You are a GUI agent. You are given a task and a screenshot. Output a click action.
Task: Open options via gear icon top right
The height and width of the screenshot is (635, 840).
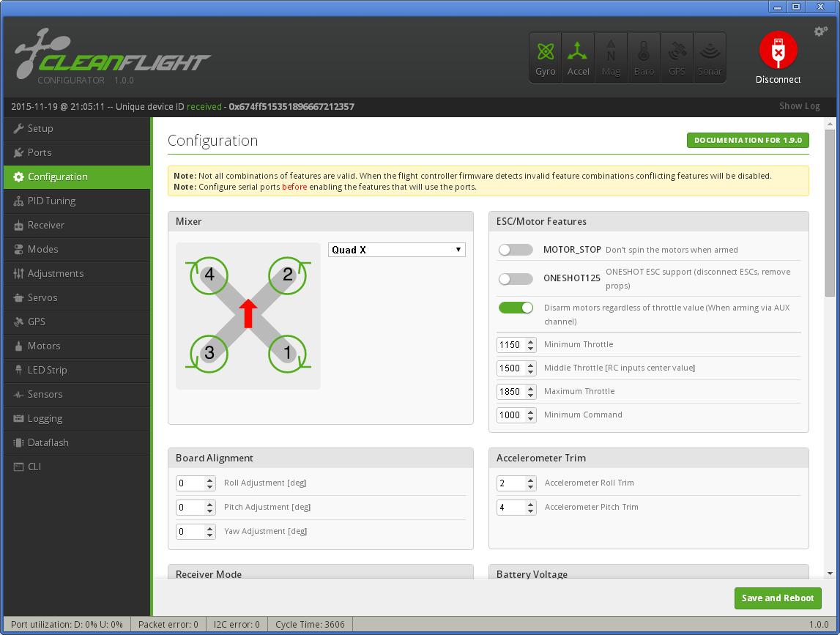point(820,31)
